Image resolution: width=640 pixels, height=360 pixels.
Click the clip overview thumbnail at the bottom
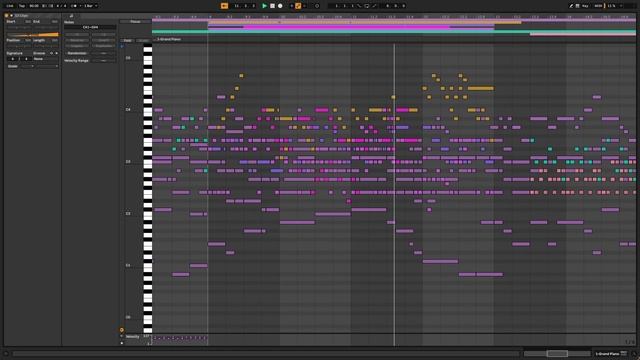[557, 353]
